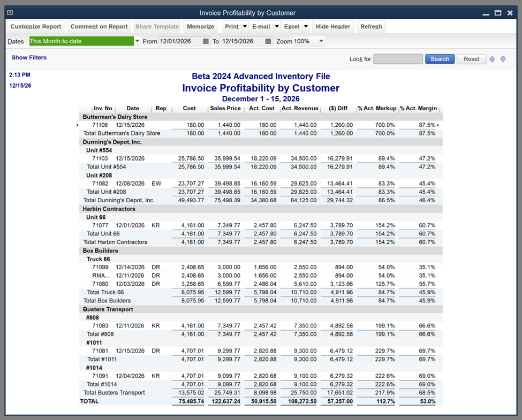Open the Customize Report dialog
This screenshot has width=522, height=420.
point(35,26)
